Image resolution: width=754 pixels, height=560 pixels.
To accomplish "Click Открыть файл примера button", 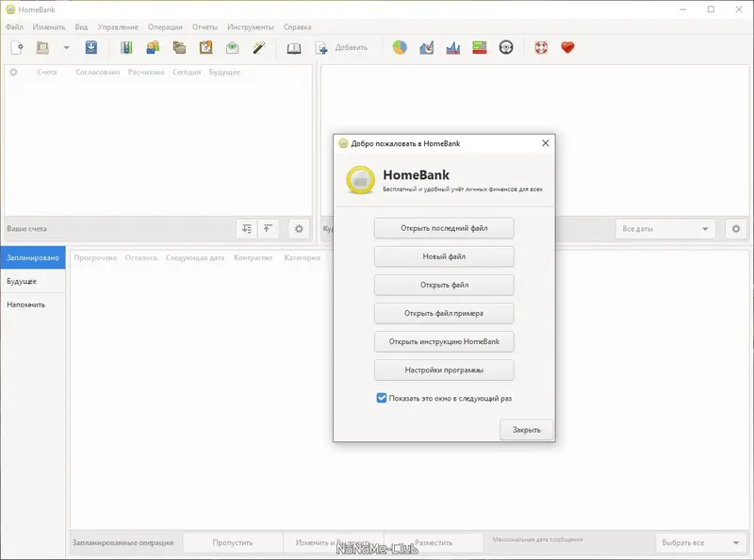I will (x=444, y=313).
